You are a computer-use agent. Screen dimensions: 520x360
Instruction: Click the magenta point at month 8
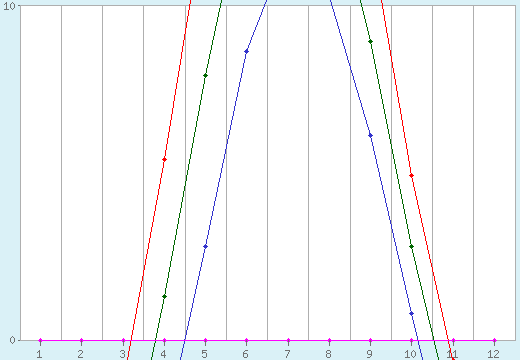(329, 340)
